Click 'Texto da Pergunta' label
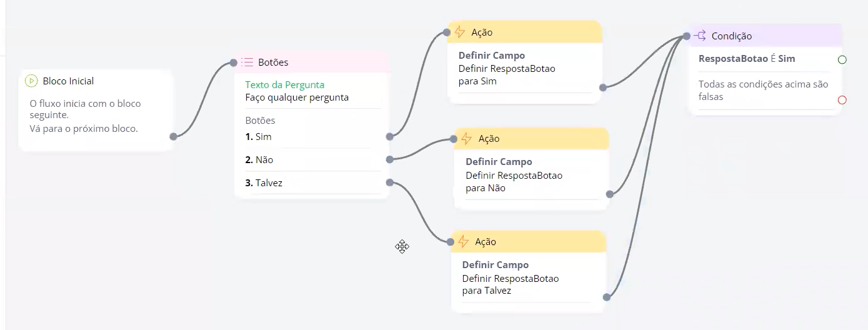The height and width of the screenshot is (330, 868). pos(284,85)
